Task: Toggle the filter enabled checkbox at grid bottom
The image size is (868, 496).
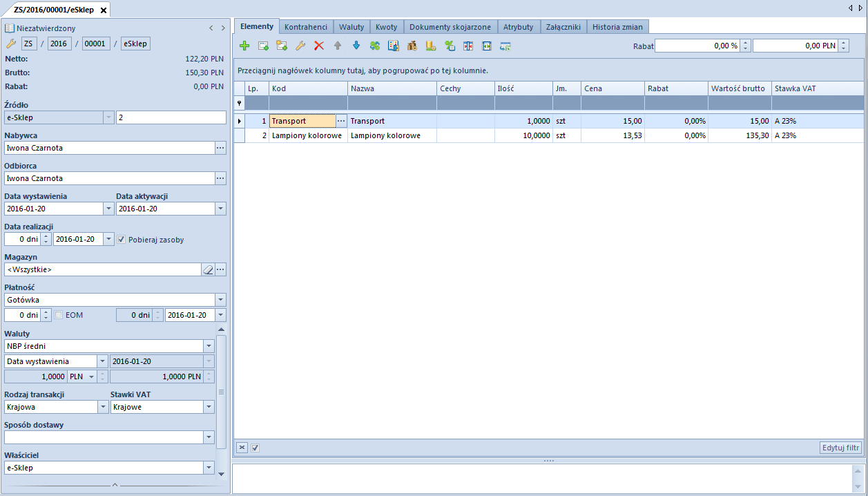Action: 255,448
